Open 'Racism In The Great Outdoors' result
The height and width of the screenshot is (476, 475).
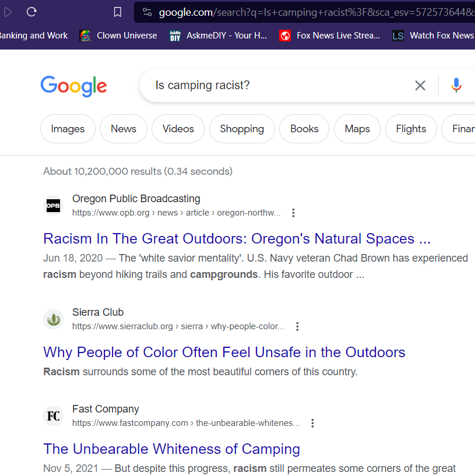pyautogui.click(x=237, y=239)
